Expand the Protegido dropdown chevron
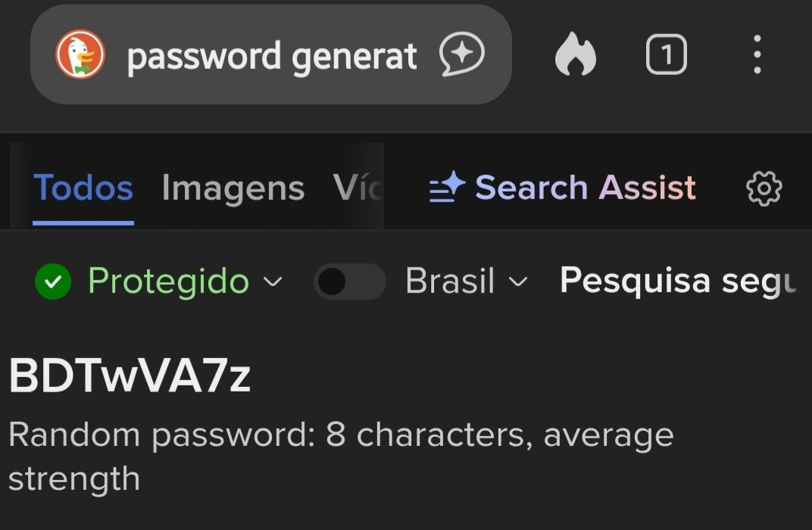The image size is (812, 530). pyautogui.click(x=272, y=282)
